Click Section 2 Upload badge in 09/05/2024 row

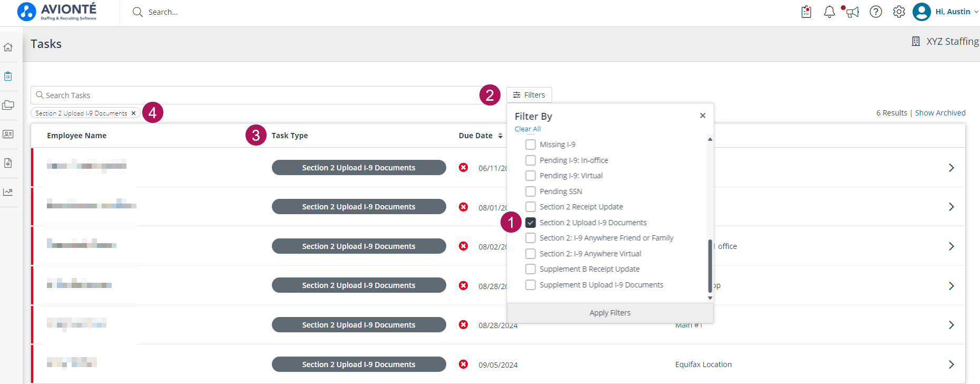[359, 364]
